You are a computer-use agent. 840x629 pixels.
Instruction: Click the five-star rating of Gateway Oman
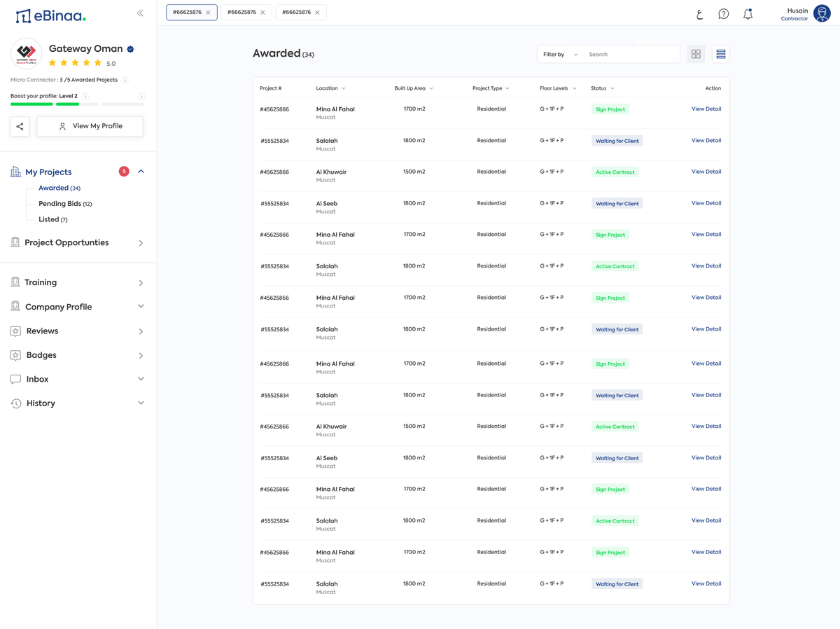click(x=75, y=63)
